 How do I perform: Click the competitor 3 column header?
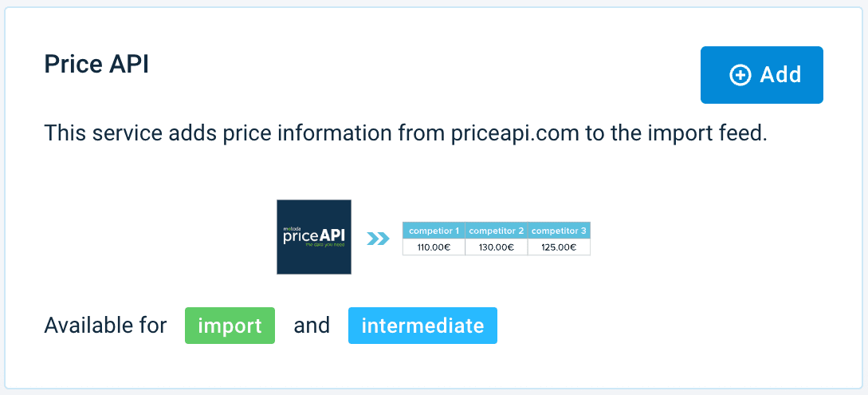(559, 231)
